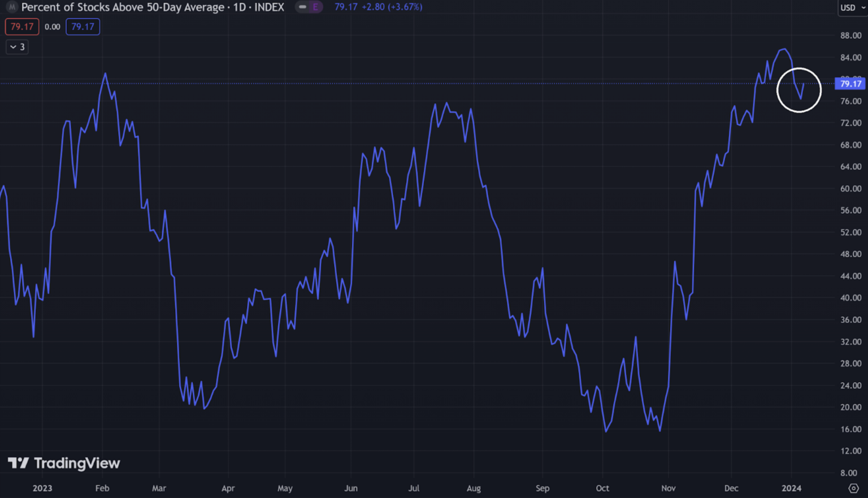Click the "88.00" level on the right price scale
This screenshot has height=498, width=868.
pyautogui.click(x=850, y=35)
